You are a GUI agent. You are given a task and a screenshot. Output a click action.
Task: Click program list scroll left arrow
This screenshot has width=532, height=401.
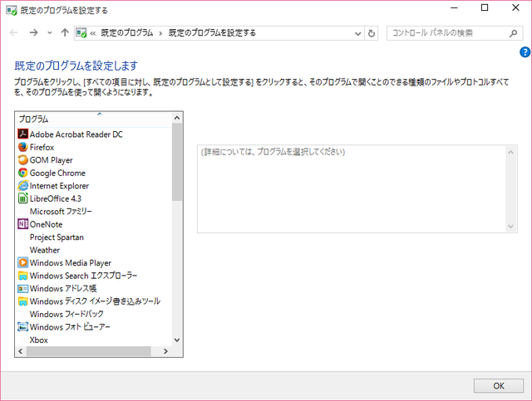21,351
